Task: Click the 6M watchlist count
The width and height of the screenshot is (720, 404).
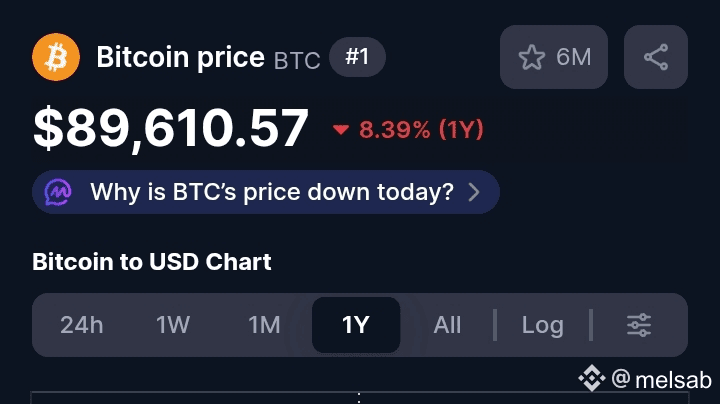Action: [x=573, y=57]
